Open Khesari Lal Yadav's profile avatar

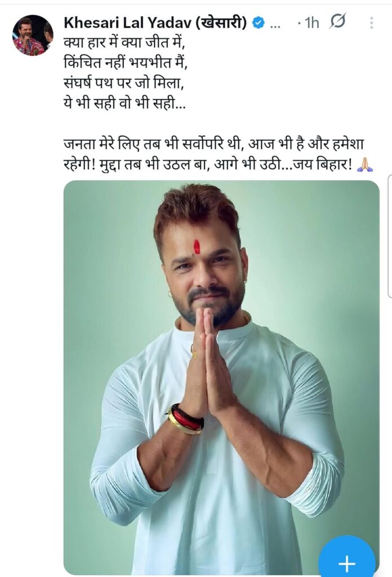pos(33,35)
